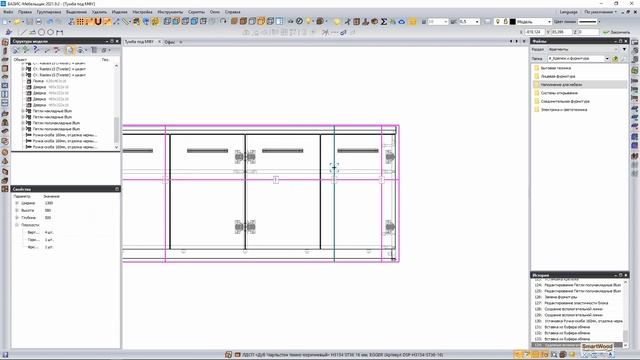Open the Справка menu
This screenshot has height=360, width=640.
(233, 12)
